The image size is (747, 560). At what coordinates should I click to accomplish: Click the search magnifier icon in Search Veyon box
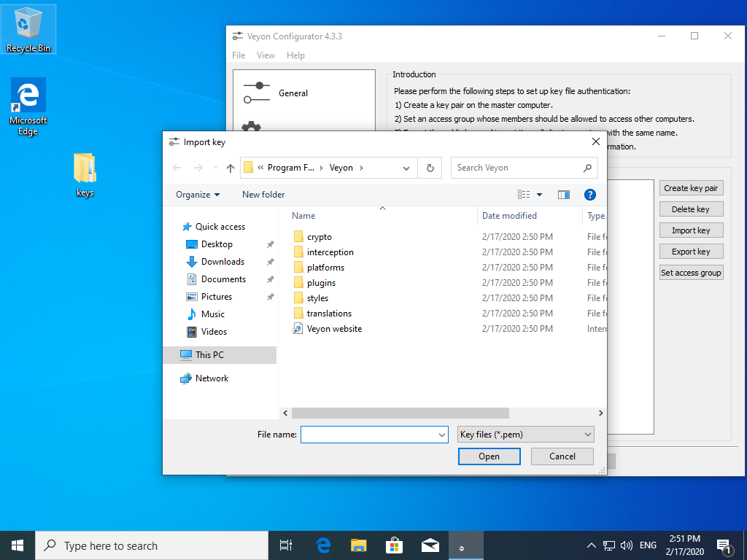(587, 168)
